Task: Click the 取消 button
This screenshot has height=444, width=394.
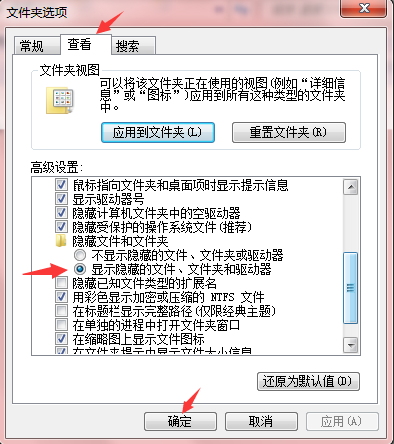Action: pyautogui.click(x=261, y=422)
